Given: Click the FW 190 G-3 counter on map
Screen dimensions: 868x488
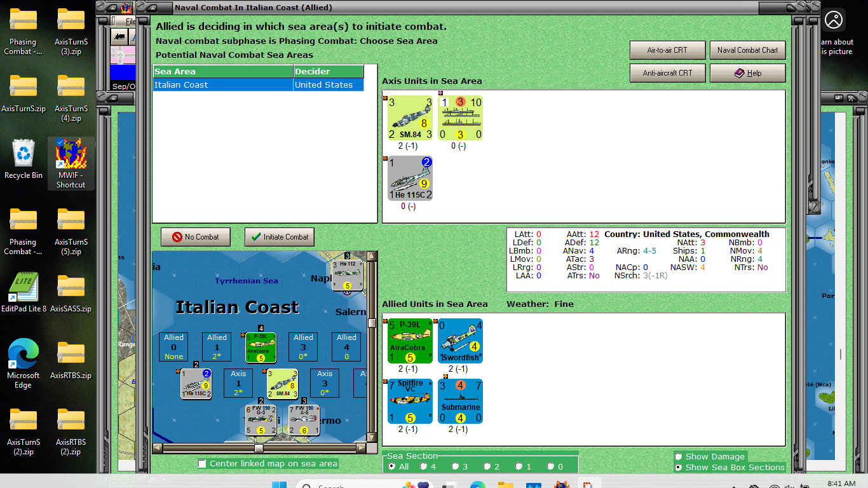Looking at the screenshot, I should pos(261,420).
